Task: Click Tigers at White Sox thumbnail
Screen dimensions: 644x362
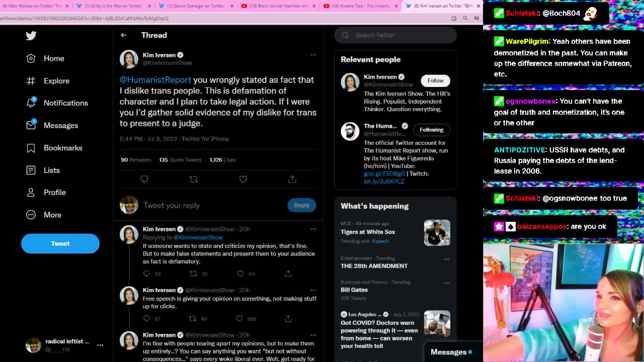Action: pos(437,233)
